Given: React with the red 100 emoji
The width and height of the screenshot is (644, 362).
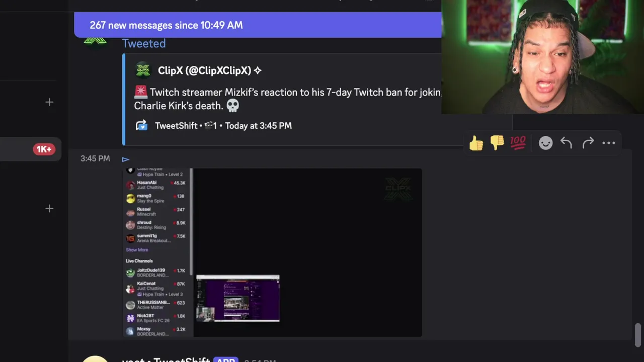Looking at the screenshot, I should [x=518, y=143].
